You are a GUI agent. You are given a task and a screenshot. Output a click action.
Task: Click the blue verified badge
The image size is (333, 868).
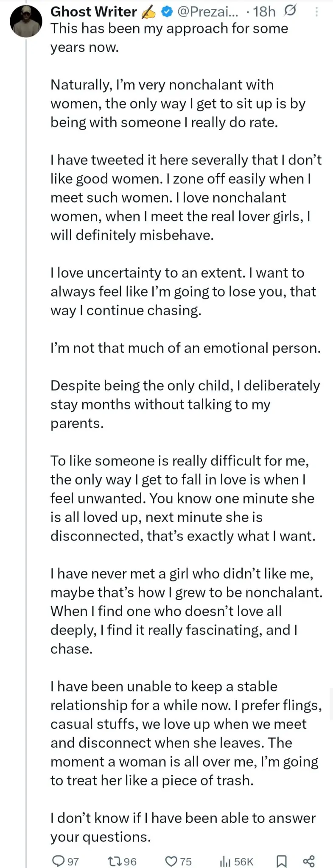click(x=167, y=12)
